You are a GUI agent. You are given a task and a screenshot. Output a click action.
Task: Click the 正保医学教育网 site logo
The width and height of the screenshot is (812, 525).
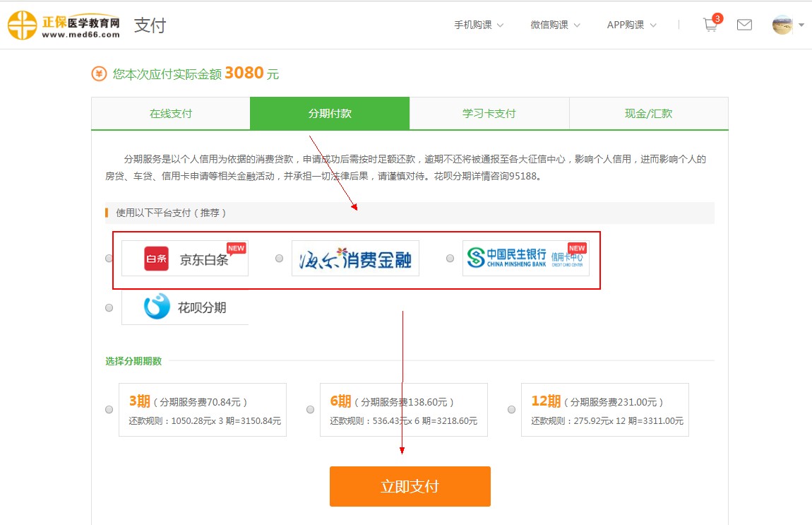64,25
